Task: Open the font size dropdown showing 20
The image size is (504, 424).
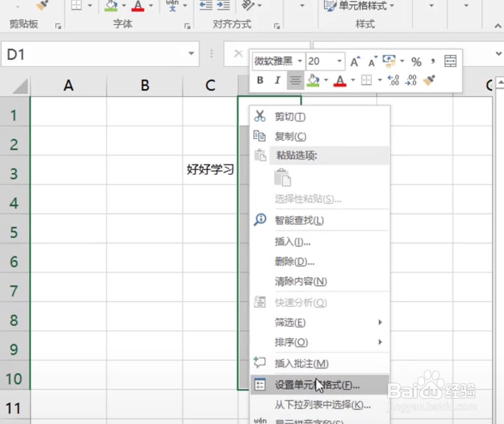Action: click(339, 61)
